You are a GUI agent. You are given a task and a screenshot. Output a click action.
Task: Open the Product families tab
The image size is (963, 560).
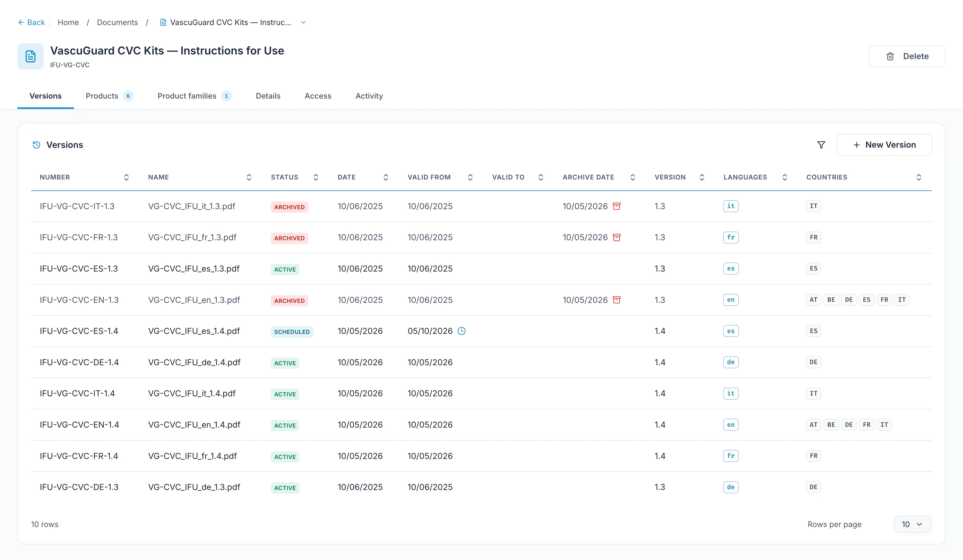(195, 96)
